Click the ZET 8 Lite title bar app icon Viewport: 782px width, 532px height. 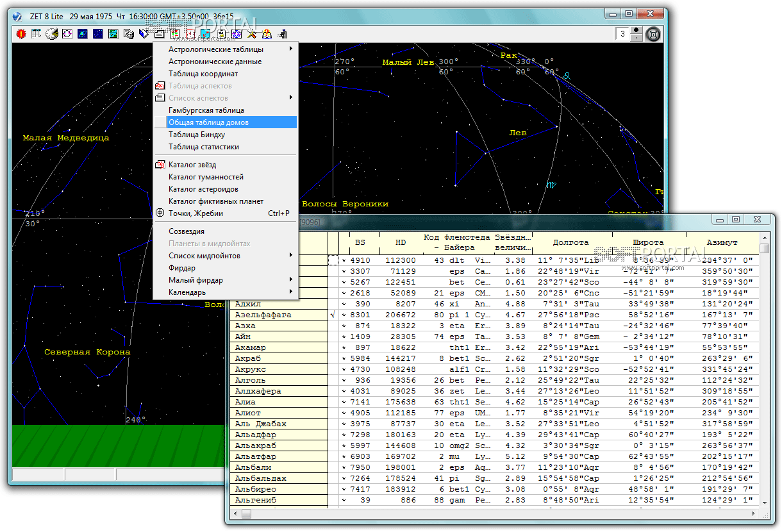tap(17, 15)
